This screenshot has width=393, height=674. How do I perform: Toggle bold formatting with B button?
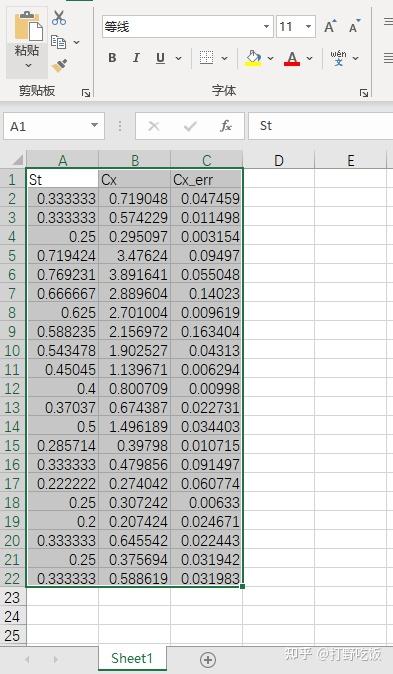pos(112,58)
